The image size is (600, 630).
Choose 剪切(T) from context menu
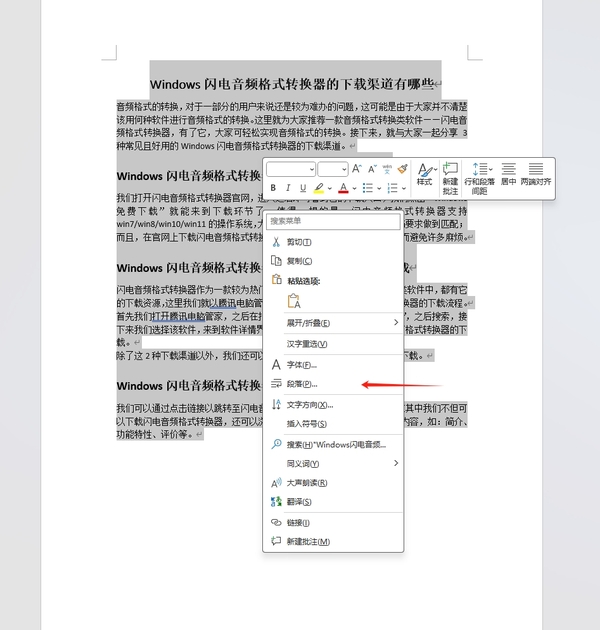(333, 242)
